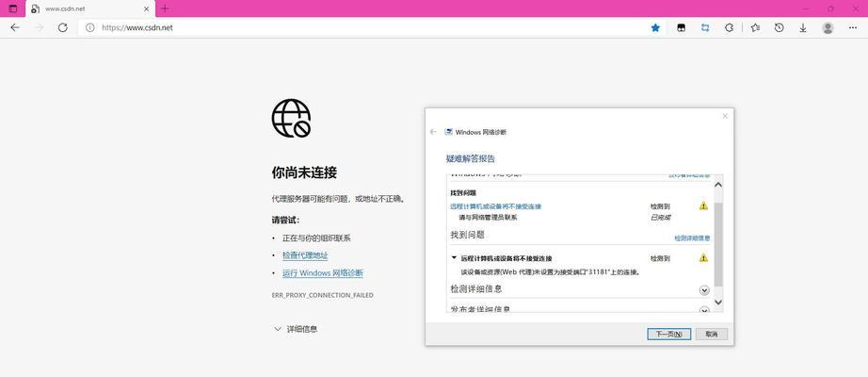The image size is (868, 377).
Task: Open the Tampermonkey extension icon
Action: pyautogui.click(x=682, y=27)
